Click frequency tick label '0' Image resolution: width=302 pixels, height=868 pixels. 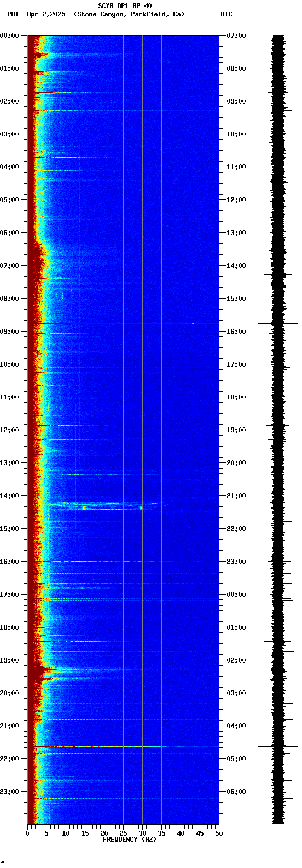pos(27,833)
